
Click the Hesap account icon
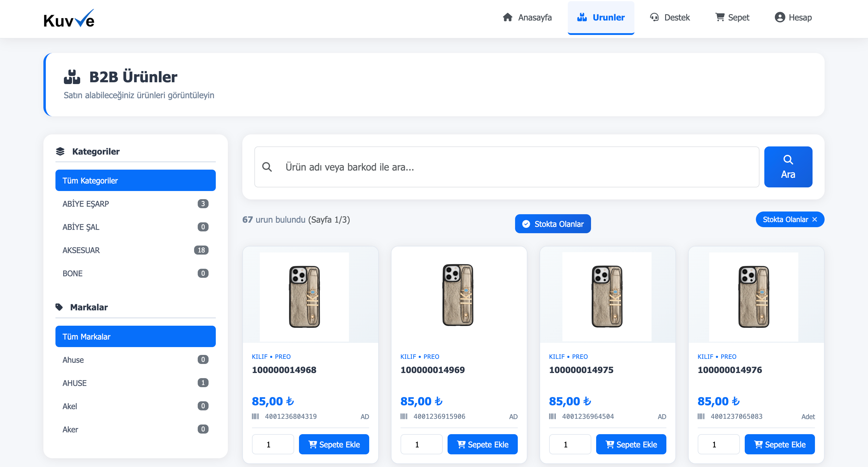click(x=779, y=17)
